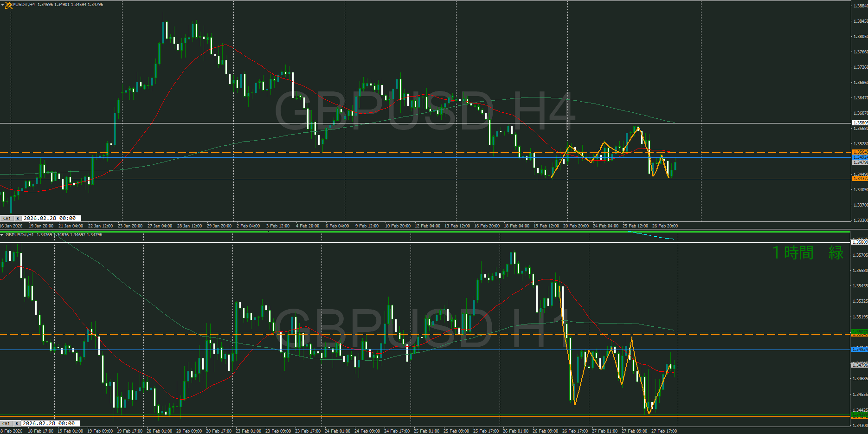The width and height of the screenshot is (868, 434).
Task: Click the white 1.35809 price tag on H4 chart
Action: 860,123
